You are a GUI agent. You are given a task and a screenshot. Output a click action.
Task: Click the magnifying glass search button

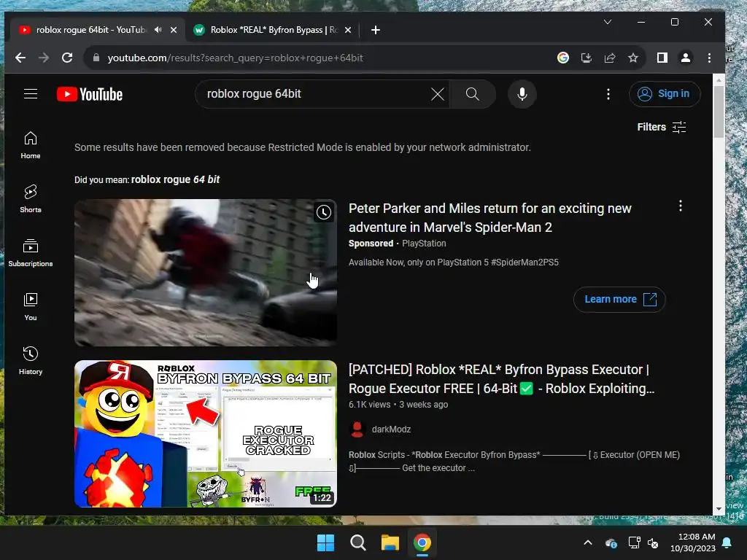[x=472, y=94]
